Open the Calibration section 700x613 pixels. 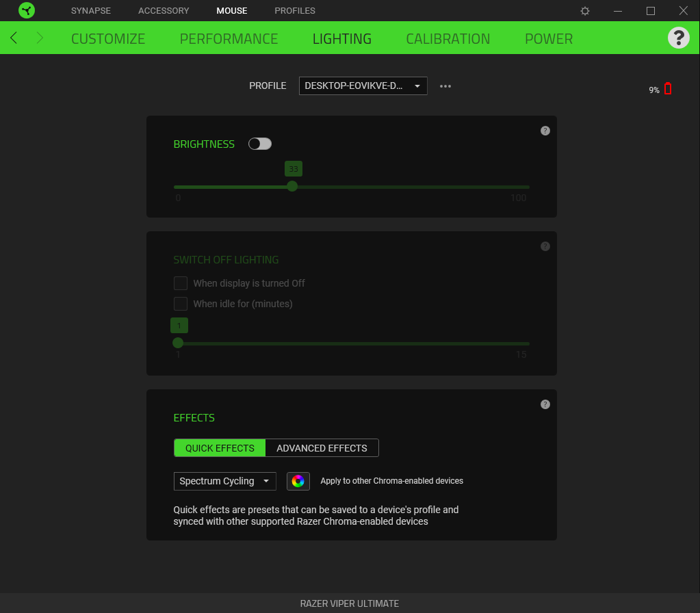pyautogui.click(x=448, y=39)
